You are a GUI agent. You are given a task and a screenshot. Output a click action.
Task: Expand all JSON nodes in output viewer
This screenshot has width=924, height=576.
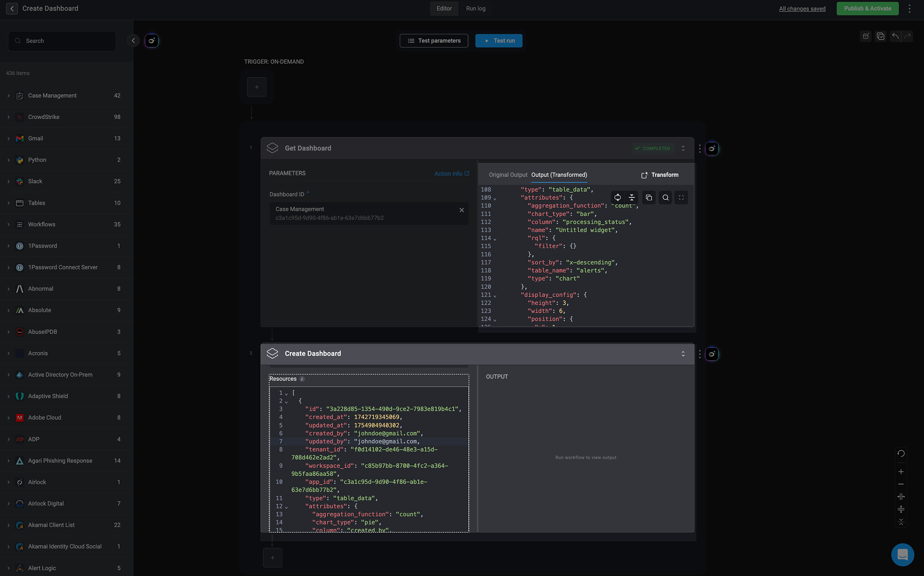[x=618, y=198]
